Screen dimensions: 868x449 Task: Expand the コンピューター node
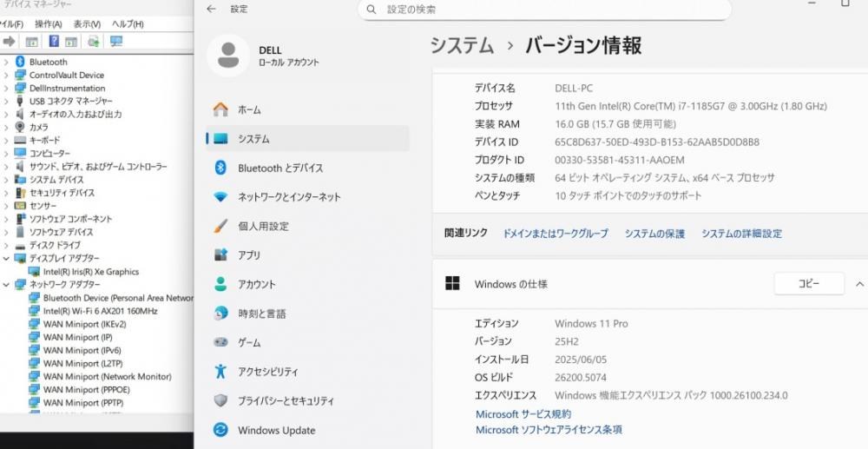[6, 154]
